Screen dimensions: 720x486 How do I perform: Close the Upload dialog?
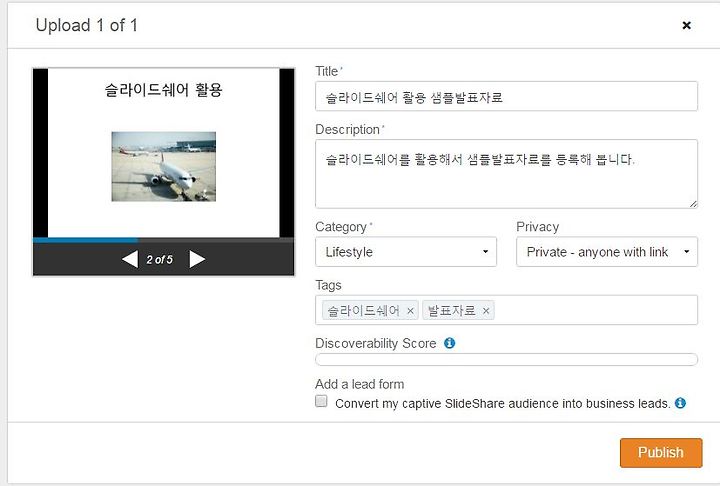click(686, 25)
